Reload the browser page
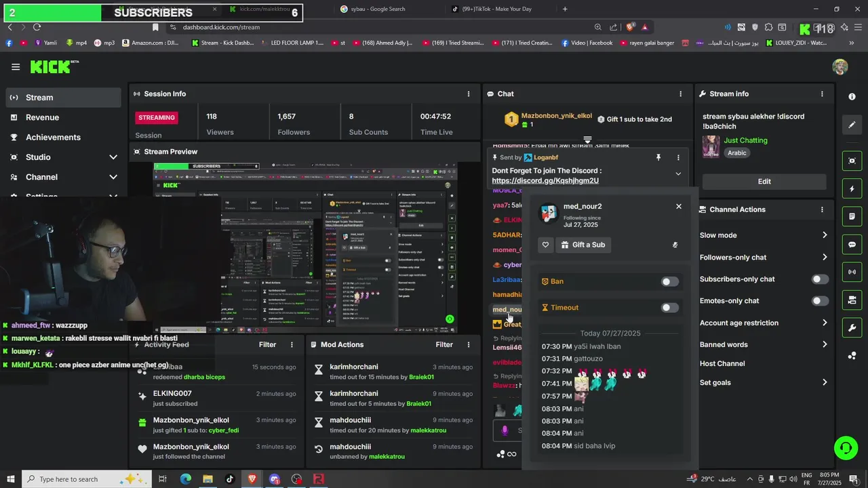Screen dimensions: 868x488 tap(37, 27)
